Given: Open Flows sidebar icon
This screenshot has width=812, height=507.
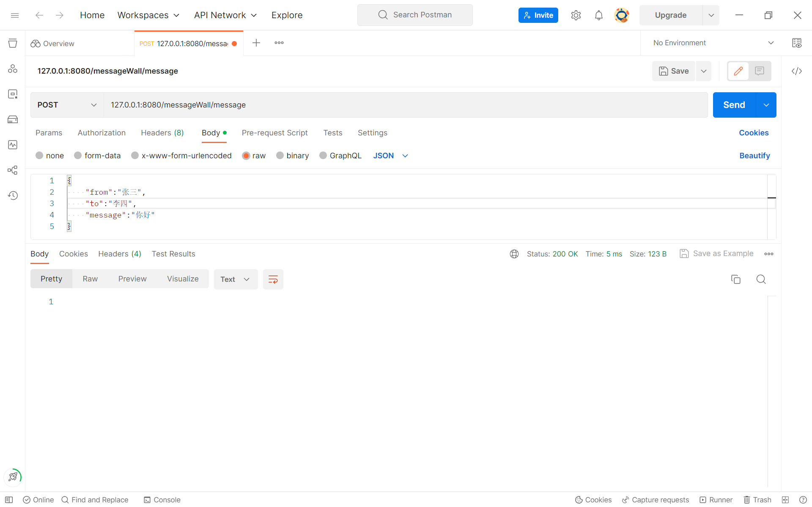Looking at the screenshot, I should click(13, 170).
